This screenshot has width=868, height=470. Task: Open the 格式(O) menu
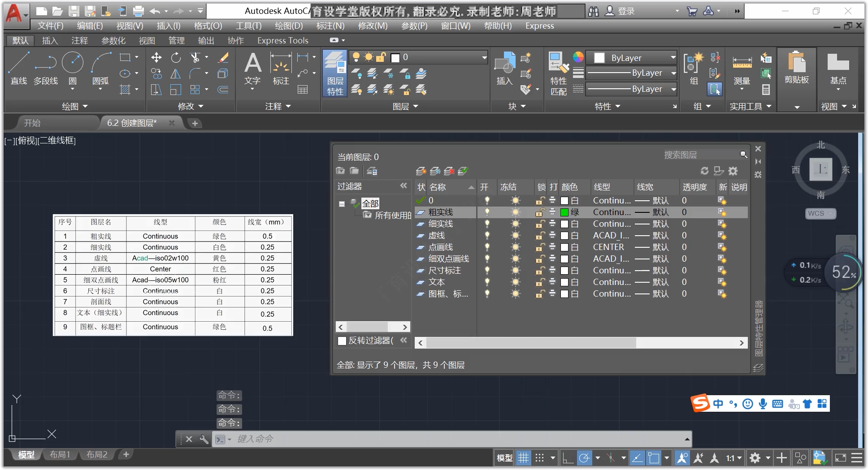pyautogui.click(x=208, y=26)
